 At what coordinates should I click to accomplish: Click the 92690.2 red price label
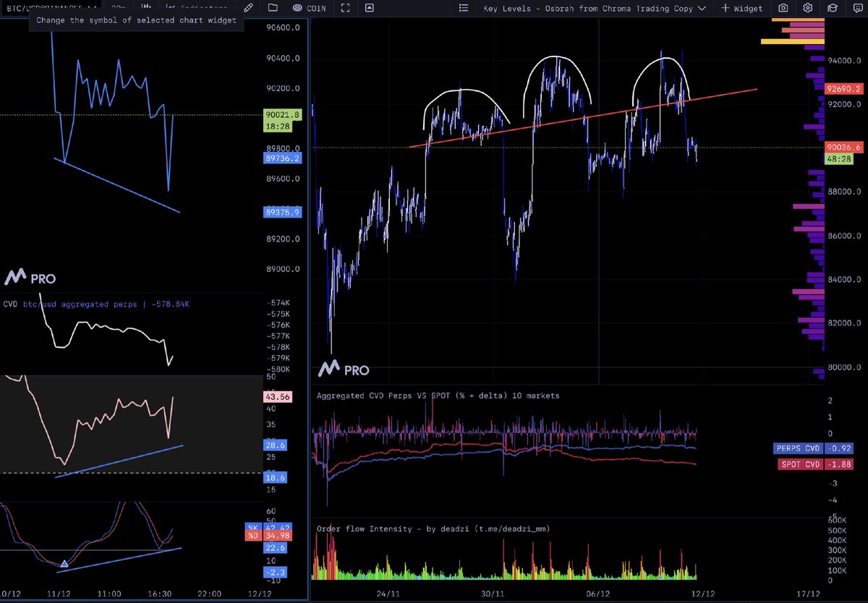845,90
